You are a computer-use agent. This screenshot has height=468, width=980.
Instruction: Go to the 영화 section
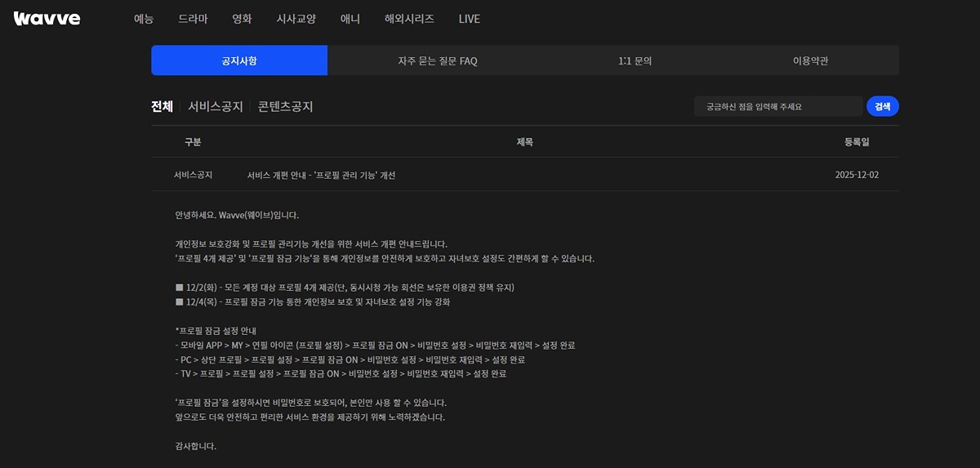(242, 18)
